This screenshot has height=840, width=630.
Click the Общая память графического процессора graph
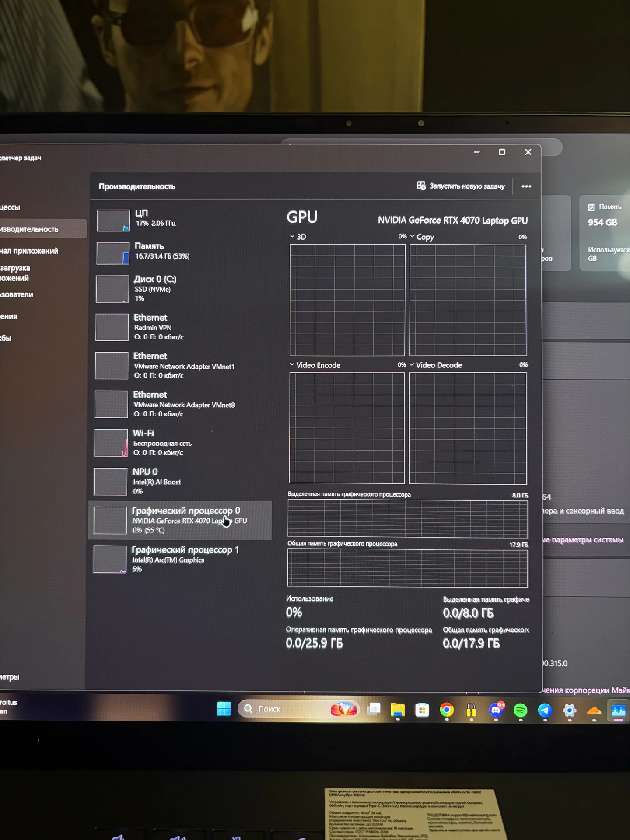pos(408,568)
